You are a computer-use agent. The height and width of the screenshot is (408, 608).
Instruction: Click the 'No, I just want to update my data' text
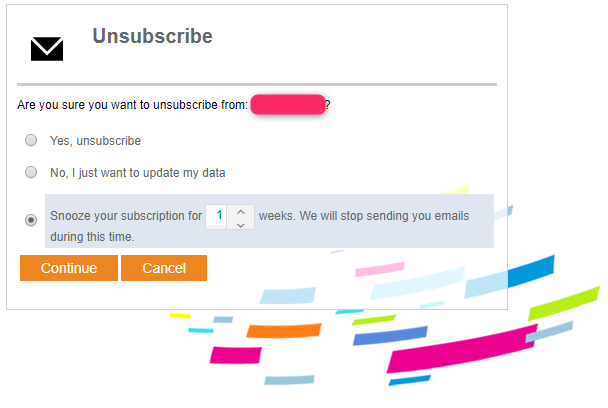tap(138, 173)
